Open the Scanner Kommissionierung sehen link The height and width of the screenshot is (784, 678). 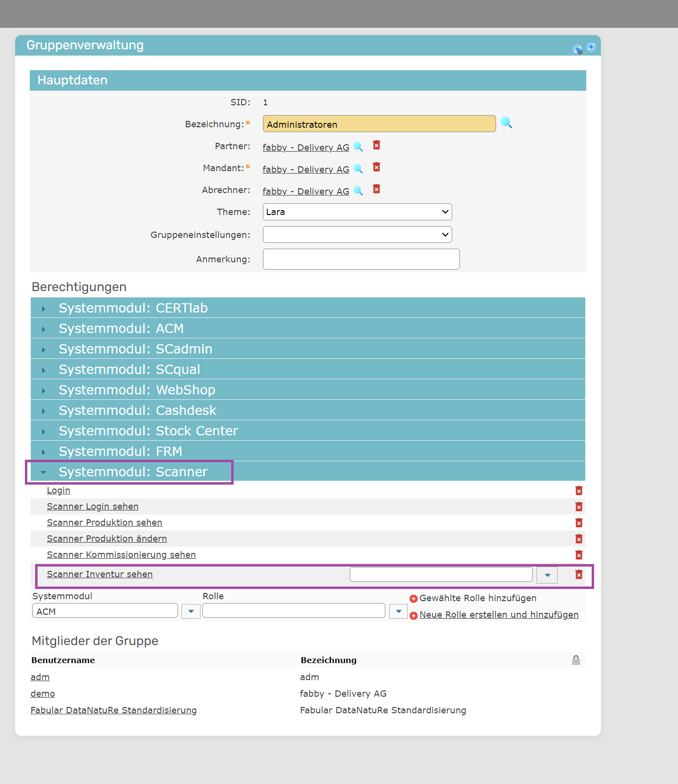(121, 555)
